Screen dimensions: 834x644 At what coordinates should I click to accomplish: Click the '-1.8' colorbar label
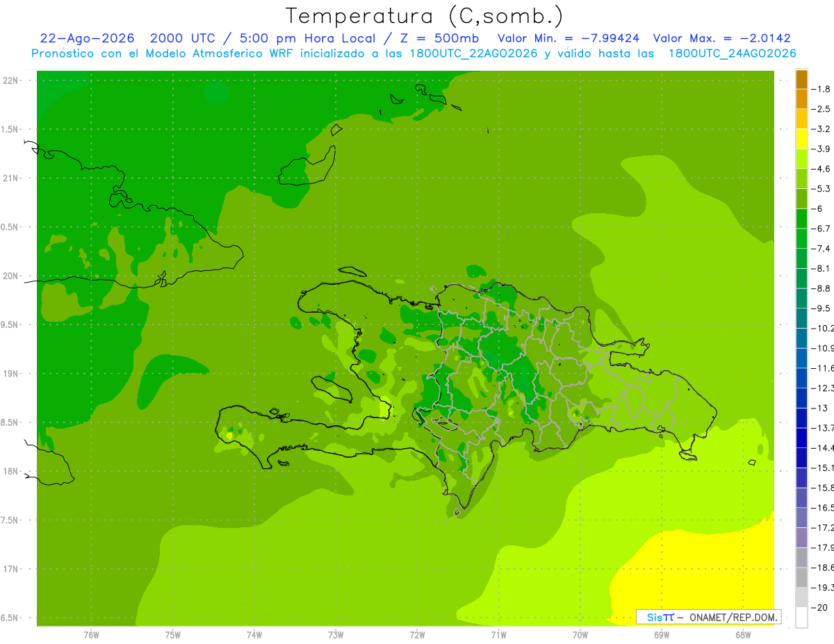pos(821,89)
